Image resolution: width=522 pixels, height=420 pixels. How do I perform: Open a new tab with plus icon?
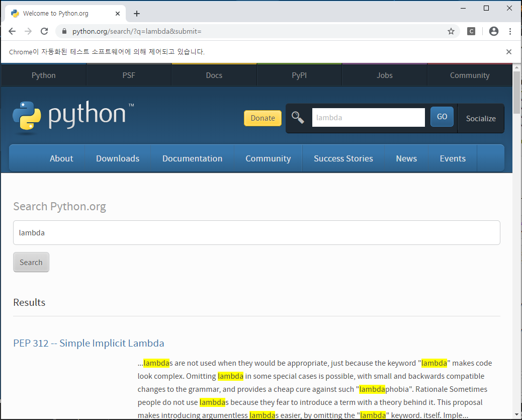point(136,14)
